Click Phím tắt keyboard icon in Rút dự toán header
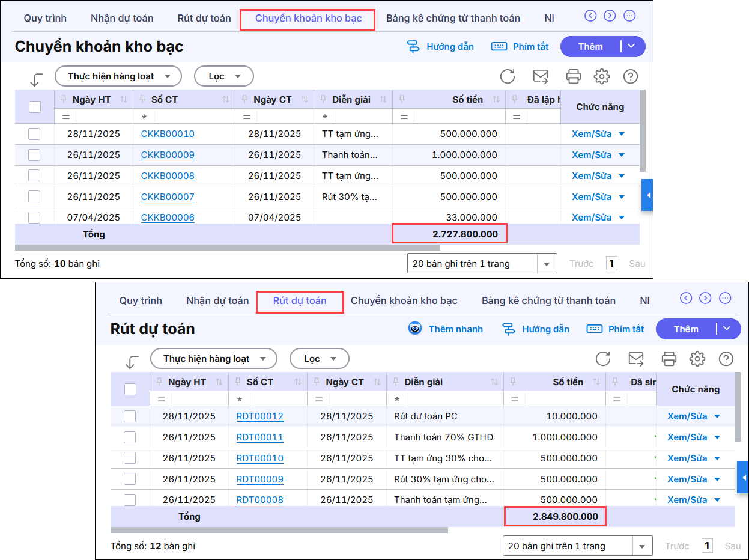The width and height of the screenshot is (749, 560). (x=595, y=329)
